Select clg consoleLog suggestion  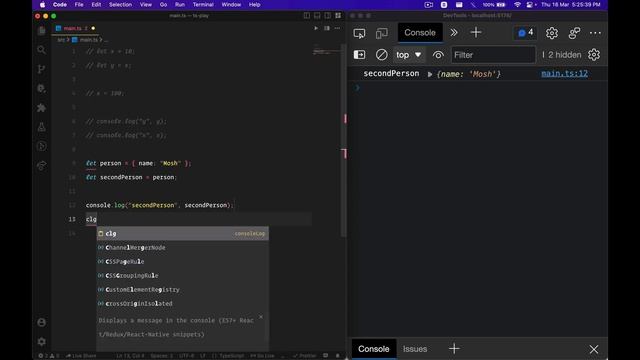point(182,233)
